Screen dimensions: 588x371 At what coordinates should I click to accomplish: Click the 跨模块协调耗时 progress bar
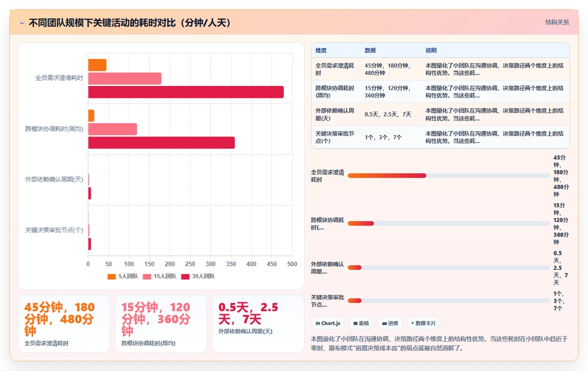449,223
